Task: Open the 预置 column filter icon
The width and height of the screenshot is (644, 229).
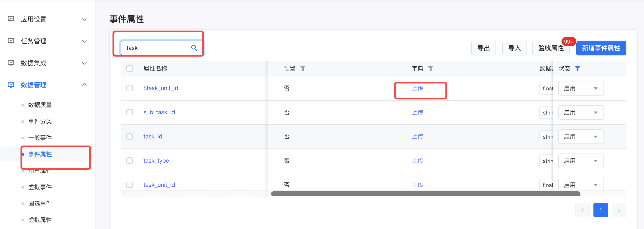Action: point(303,69)
